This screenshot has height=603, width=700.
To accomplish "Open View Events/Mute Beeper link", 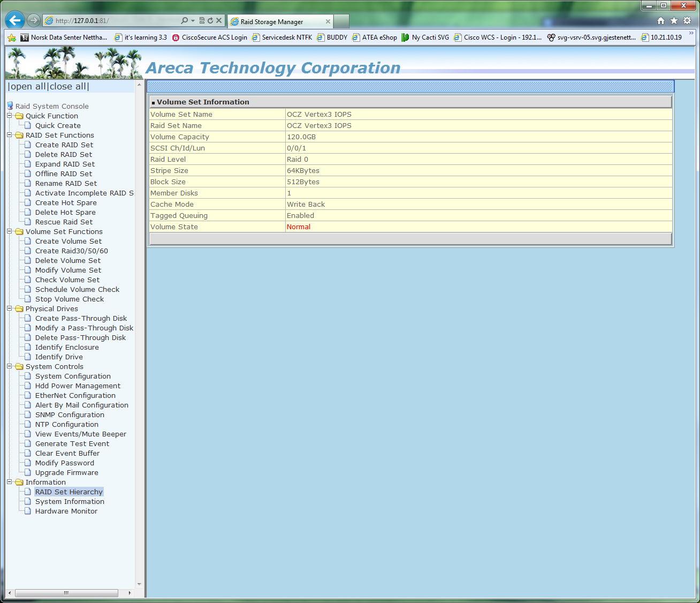I will [81, 434].
